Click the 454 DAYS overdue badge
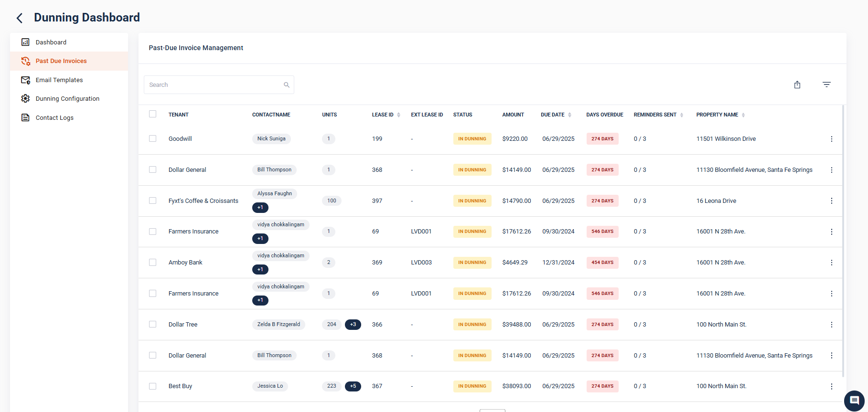 pos(602,263)
